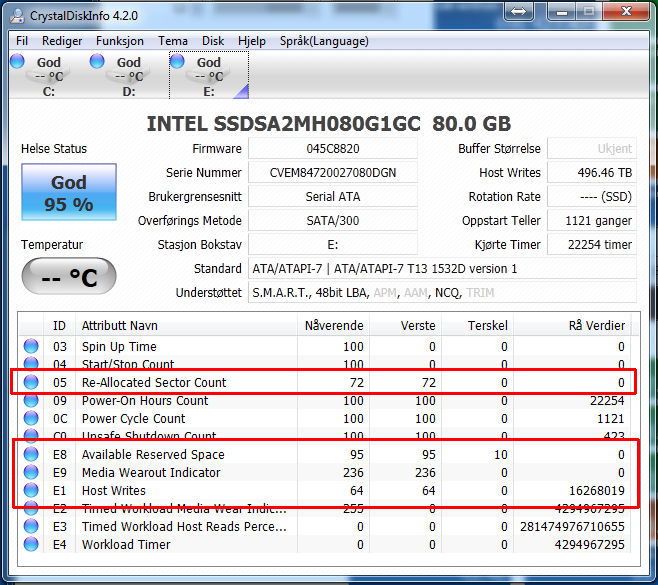Open the Hjelp menu
This screenshot has width=658, height=585.
click(x=252, y=41)
